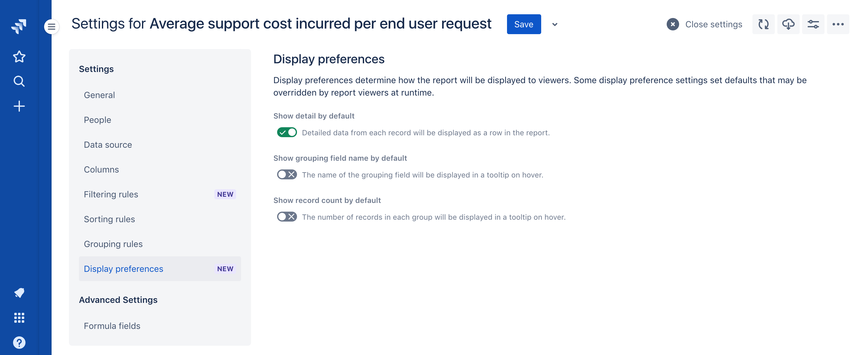
Task: Open Columns settings section
Action: [160, 170]
